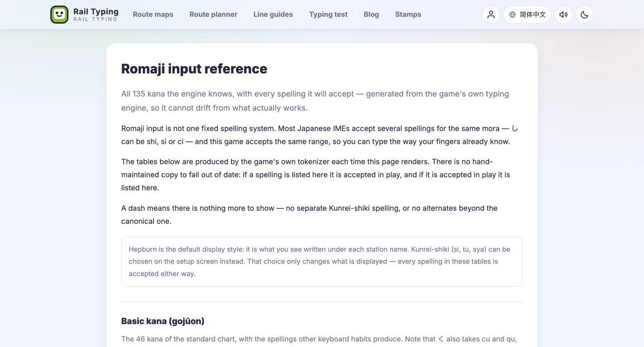
Task: Open the 简体中文 language selector
Action: point(527,15)
